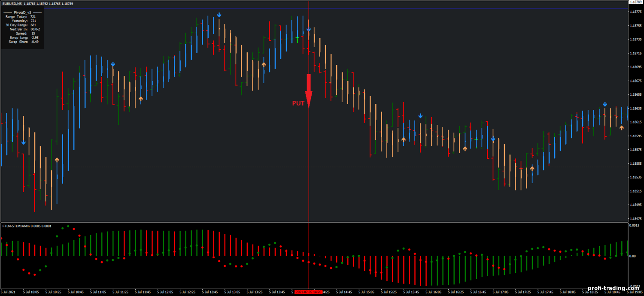This screenshot has height=296, width=644.
Task: Click the 0.00 level on the indicator scale
Action: 632,256
